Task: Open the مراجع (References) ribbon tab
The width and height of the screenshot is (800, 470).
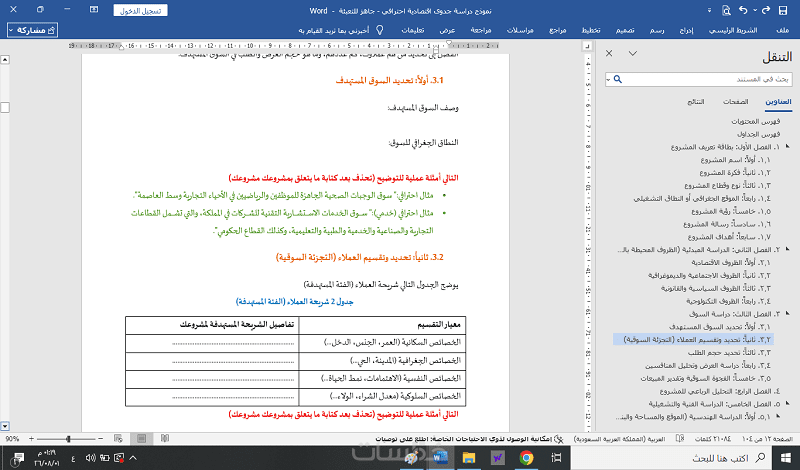Action: click(558, 30)
